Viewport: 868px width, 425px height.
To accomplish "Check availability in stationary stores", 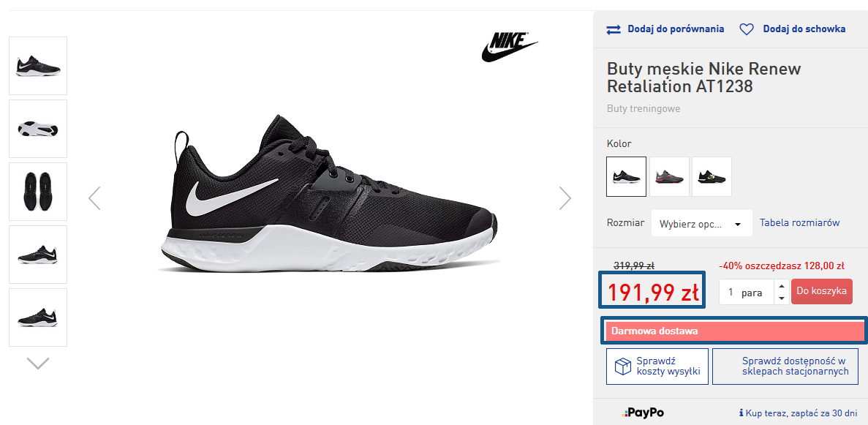I will [x=795, y=366].
